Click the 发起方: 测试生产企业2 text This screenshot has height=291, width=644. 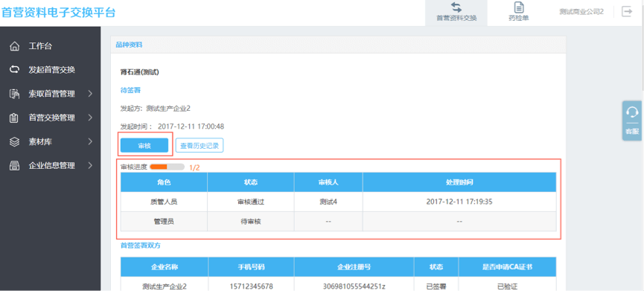(156, 109)
